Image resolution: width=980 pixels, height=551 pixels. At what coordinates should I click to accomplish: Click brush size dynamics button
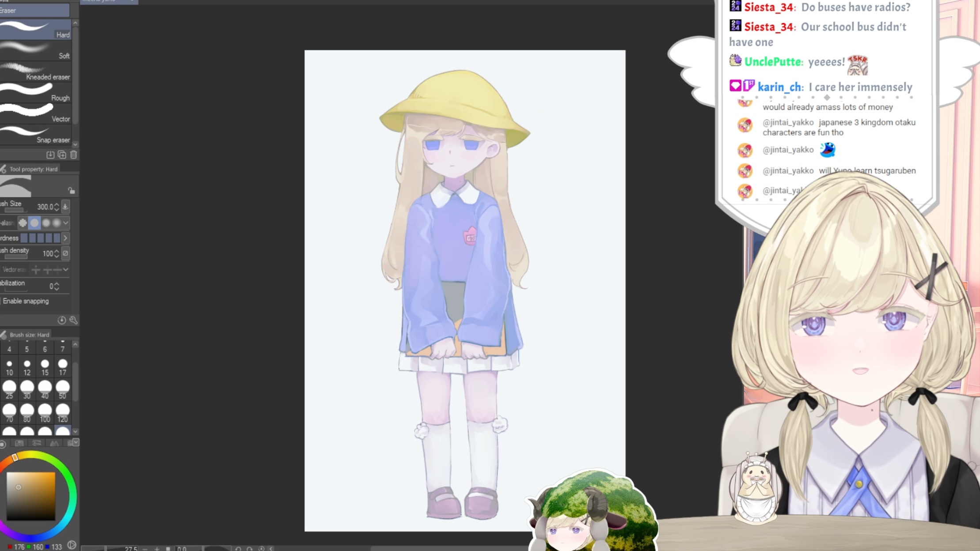(x=65, y=207)
